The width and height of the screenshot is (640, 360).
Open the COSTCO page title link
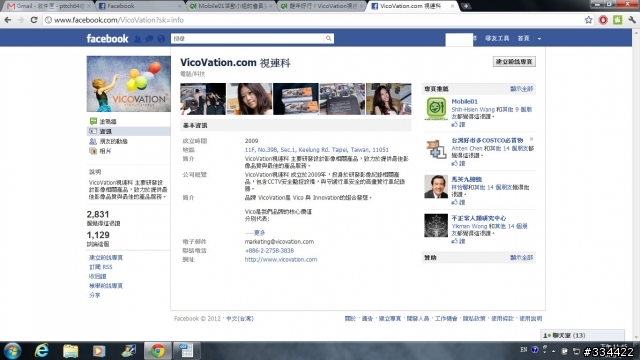[487, 140]
